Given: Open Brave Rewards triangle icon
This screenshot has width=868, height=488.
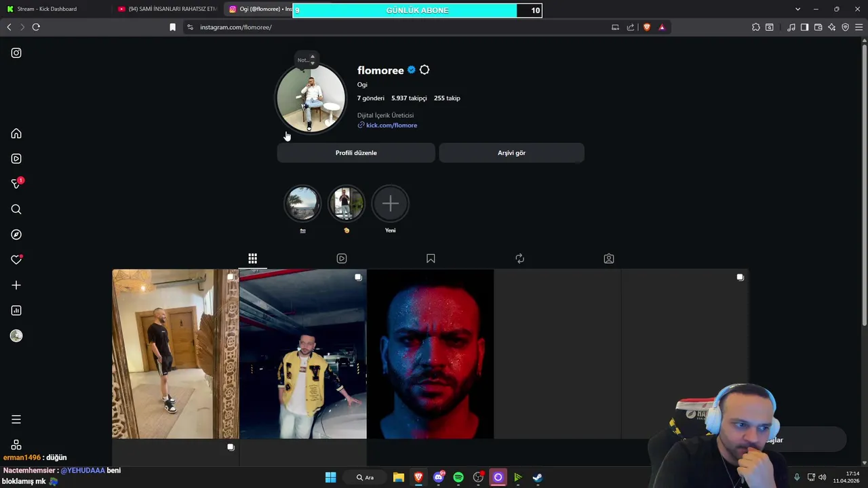Looking at the screenshot, I should 662,27.
